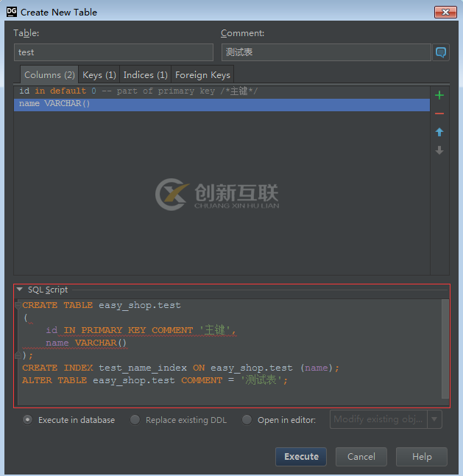Switch to the Columns (2) tab

tap(49, 74)
